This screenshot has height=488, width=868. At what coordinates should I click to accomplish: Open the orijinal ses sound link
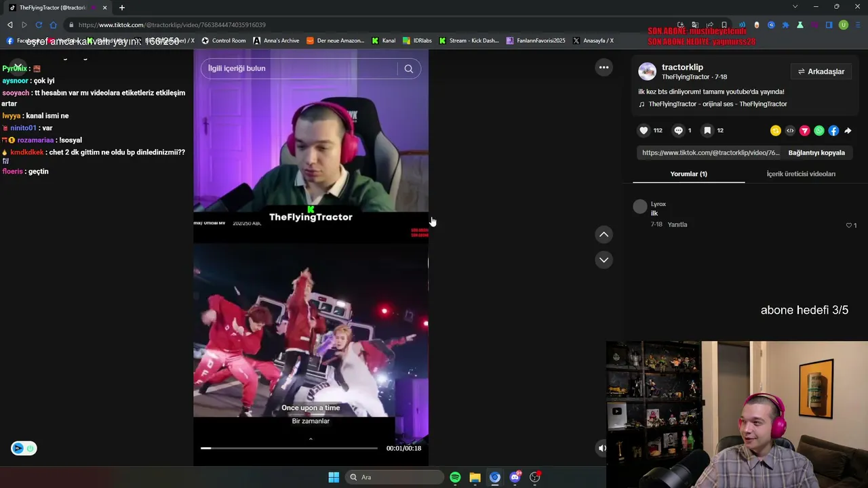click(x=717, y=104)
